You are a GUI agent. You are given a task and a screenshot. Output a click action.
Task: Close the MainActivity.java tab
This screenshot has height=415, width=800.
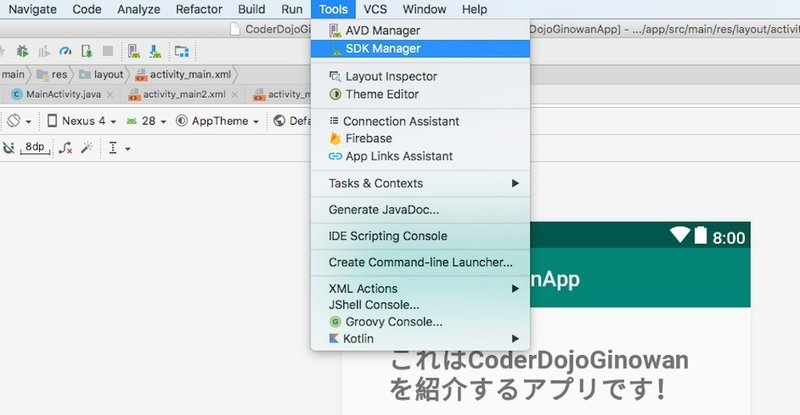click(110, 94)
